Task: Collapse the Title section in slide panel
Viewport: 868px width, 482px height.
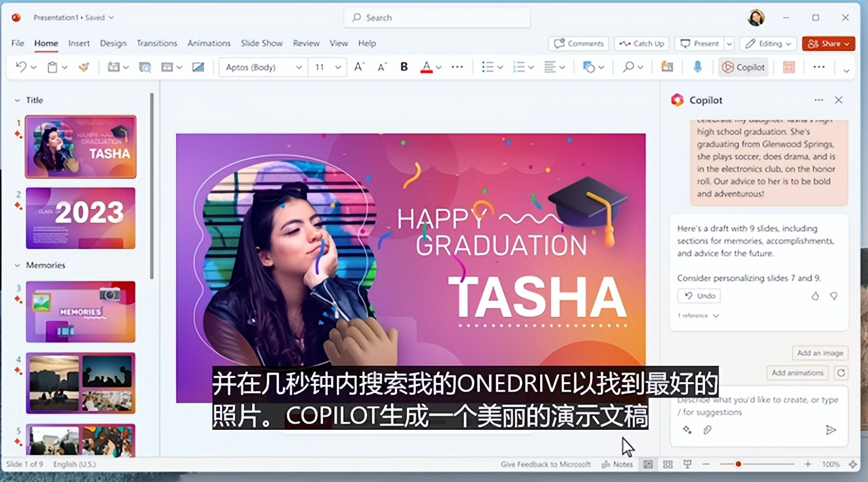Action: (17, 100)
